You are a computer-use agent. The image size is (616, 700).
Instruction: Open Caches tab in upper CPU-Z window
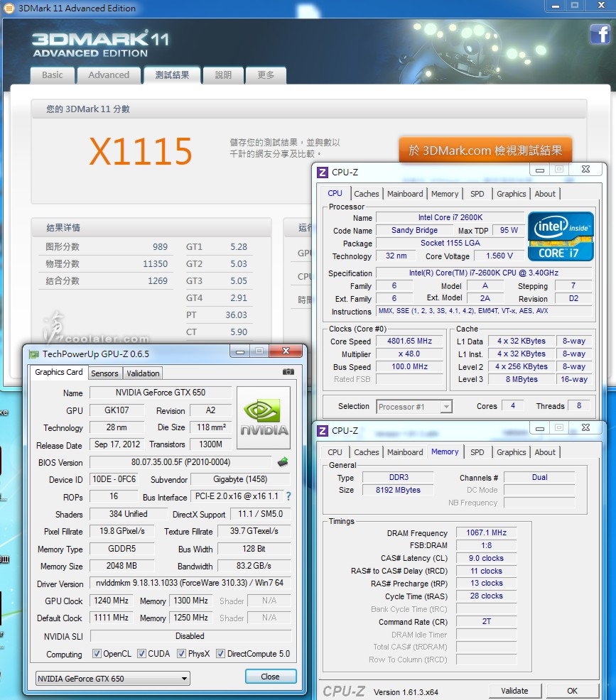click(367, 194)
